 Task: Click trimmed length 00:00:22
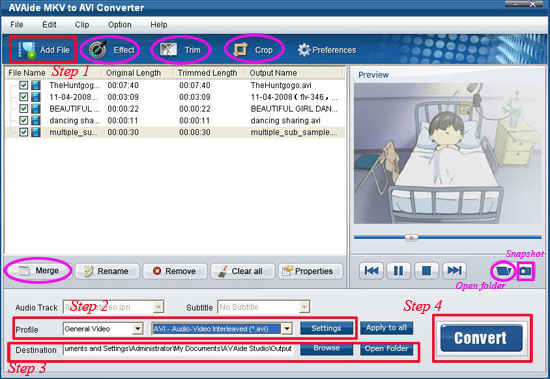point(195,109)
